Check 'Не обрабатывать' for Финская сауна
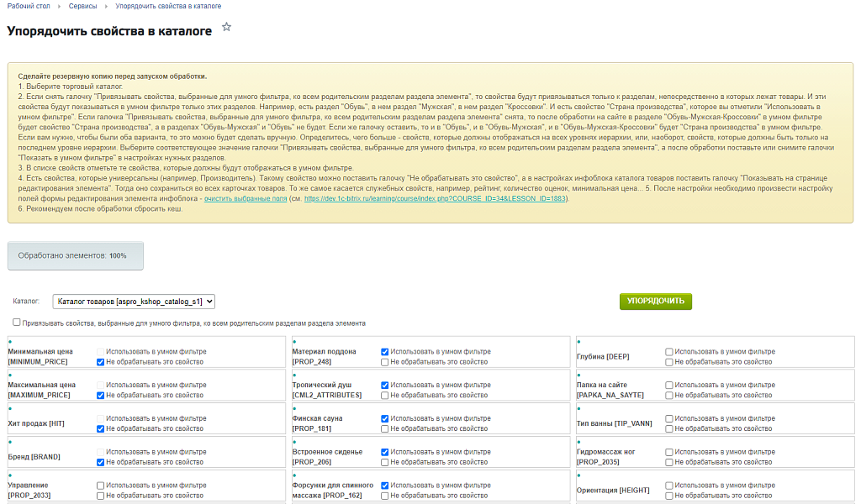Viewport: 861px width, 504px height. click(385, 428)
